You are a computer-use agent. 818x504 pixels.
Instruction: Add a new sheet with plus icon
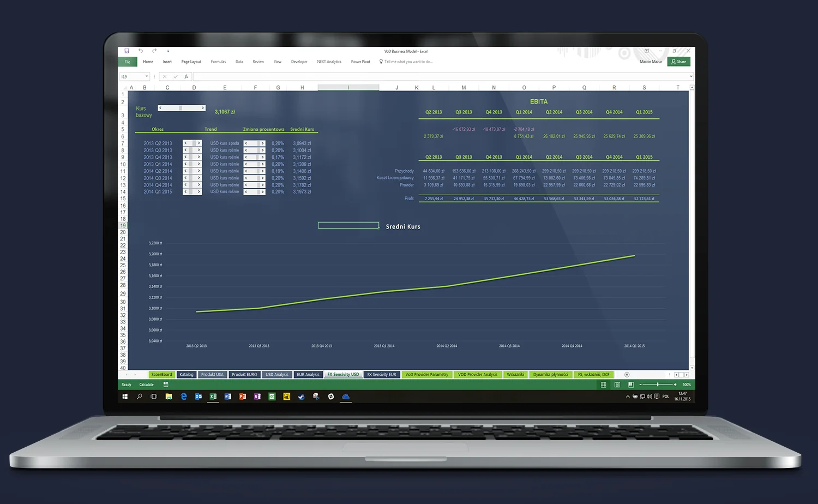coord(627,375)
